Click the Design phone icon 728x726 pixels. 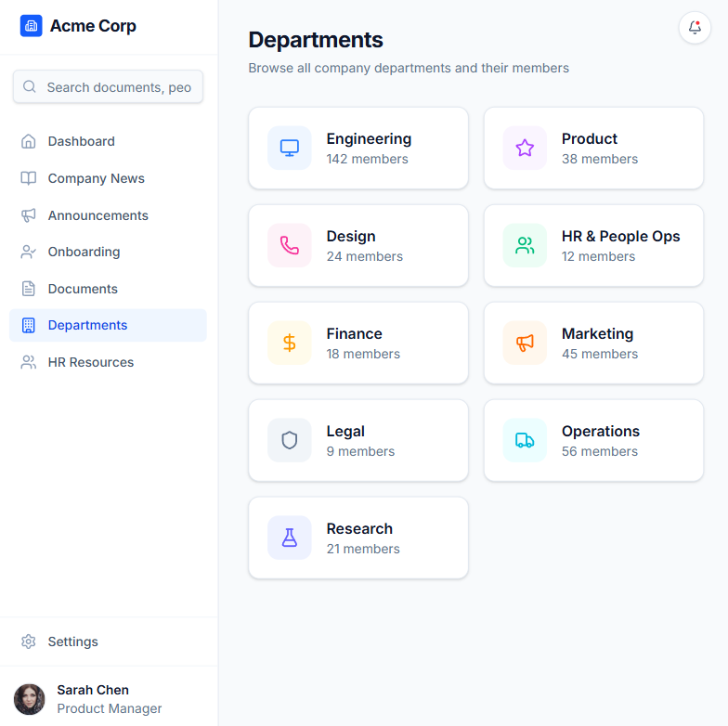pos(290,246)
